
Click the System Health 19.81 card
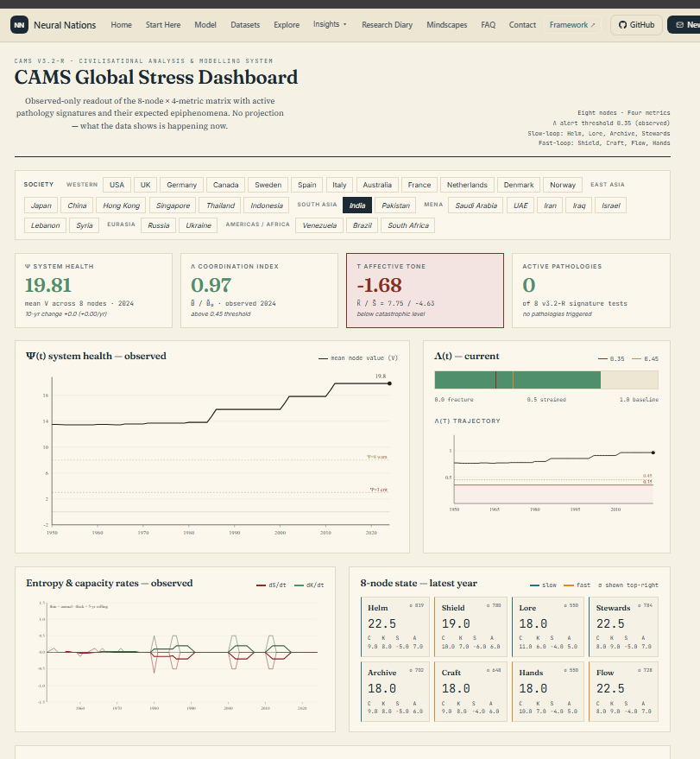point(93,290)
